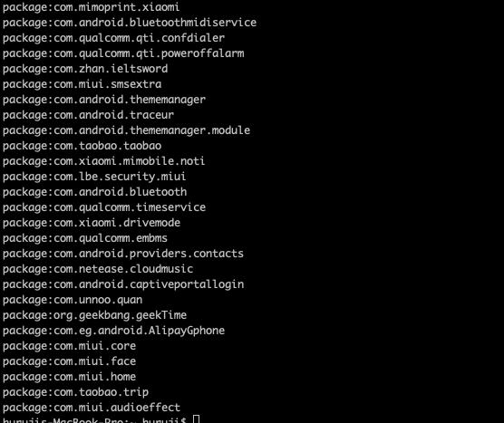Click the com.taobao.taobao package text
This screenshot has height=423, width=504.
point(82,146)
